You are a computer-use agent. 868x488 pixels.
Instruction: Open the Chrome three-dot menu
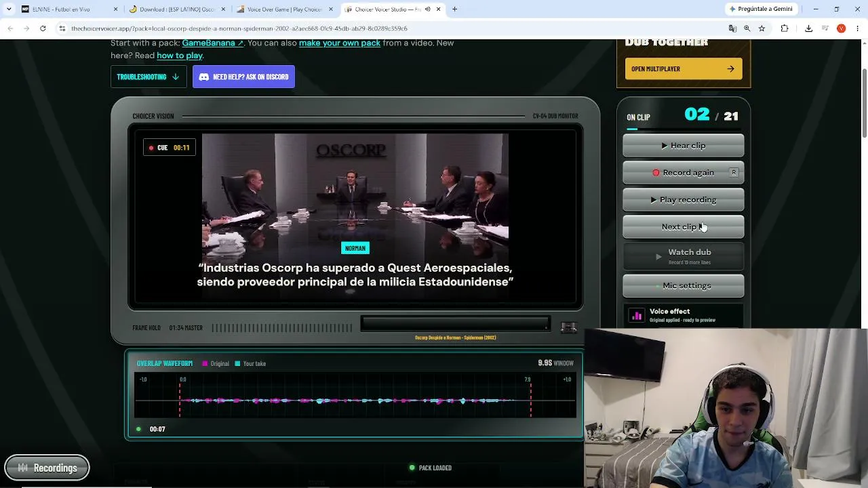857,28
